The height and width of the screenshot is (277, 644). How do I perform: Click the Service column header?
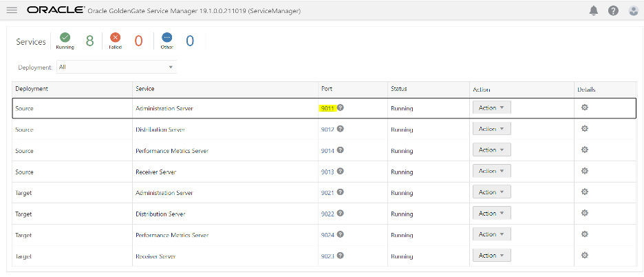point(145,89)
